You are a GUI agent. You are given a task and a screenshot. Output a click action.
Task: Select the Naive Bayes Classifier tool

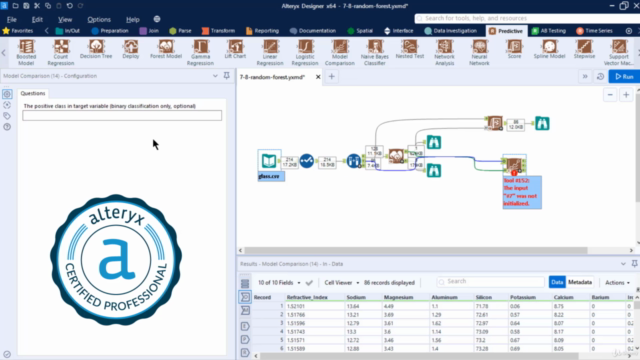(375, 52)
